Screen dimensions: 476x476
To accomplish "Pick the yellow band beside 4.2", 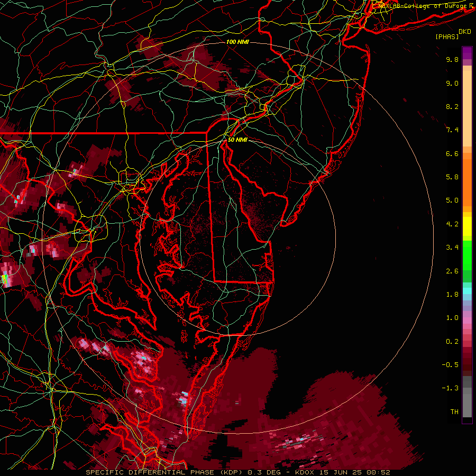I will click(x=467, y=226).
